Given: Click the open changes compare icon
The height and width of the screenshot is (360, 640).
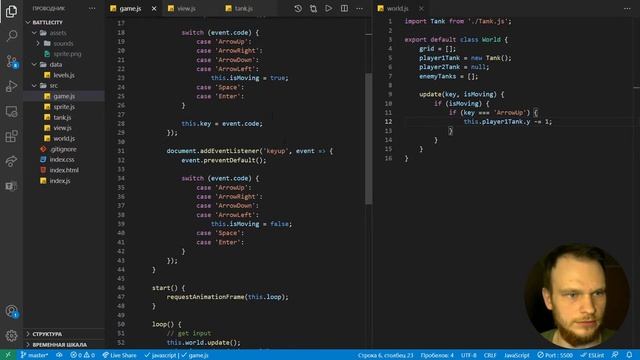Looking at the screenshot, I should click(313, 8).
